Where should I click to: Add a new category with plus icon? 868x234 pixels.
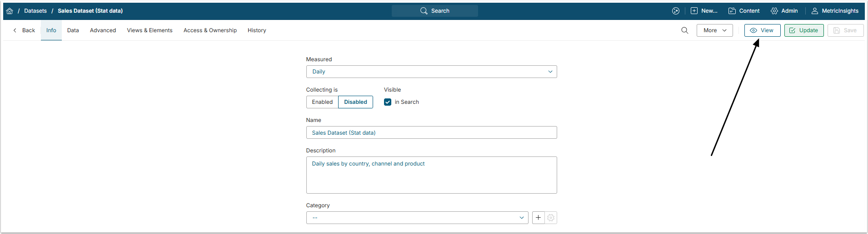539,218
